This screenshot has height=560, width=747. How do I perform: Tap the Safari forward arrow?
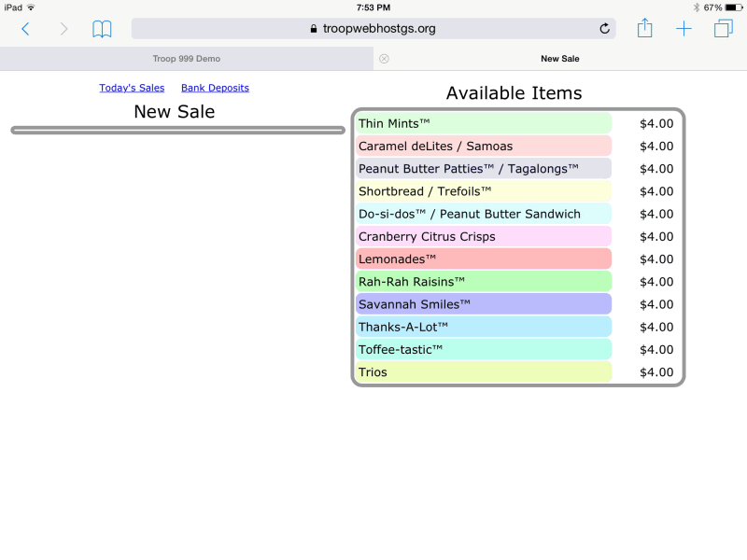point(63,29)
